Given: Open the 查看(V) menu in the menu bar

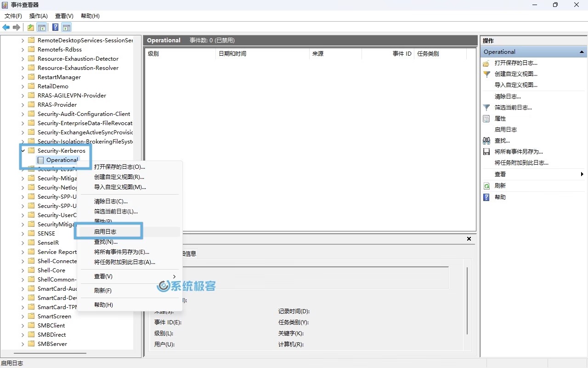Looking at the screenshot, I should (x=64, y=16).
